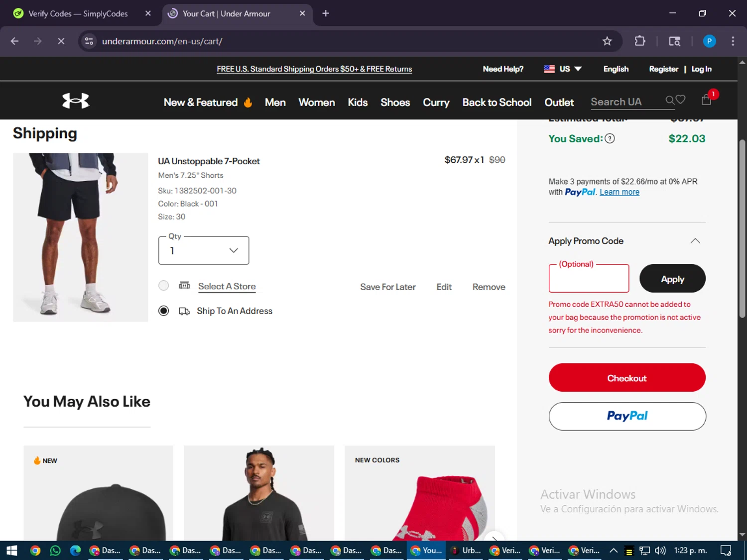747x560 pixels.
Task: Click the browser address bar URL
Action: click(x=162, y=41)
